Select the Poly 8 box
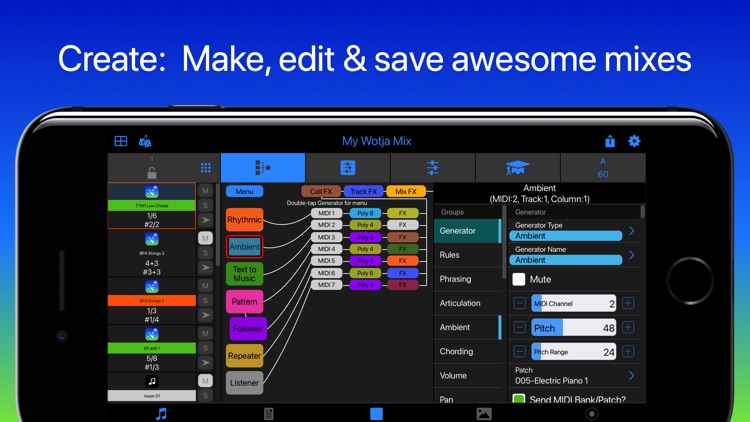 tap(365, 213)
